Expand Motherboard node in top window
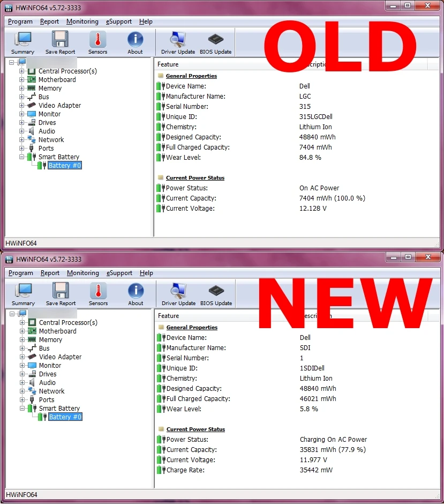Viewport: 444px width, 504px height. [21, 80]
